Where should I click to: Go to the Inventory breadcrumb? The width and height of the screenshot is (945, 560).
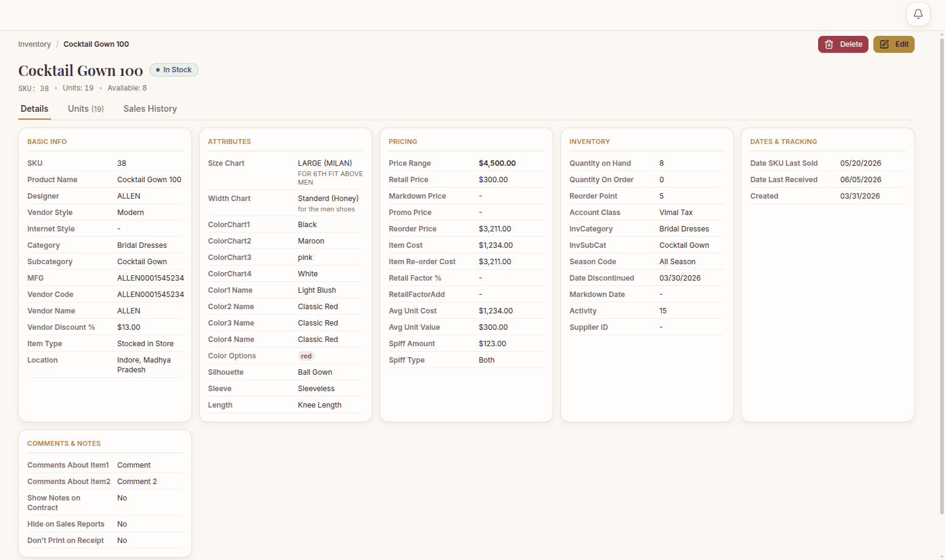click(35, 44)
